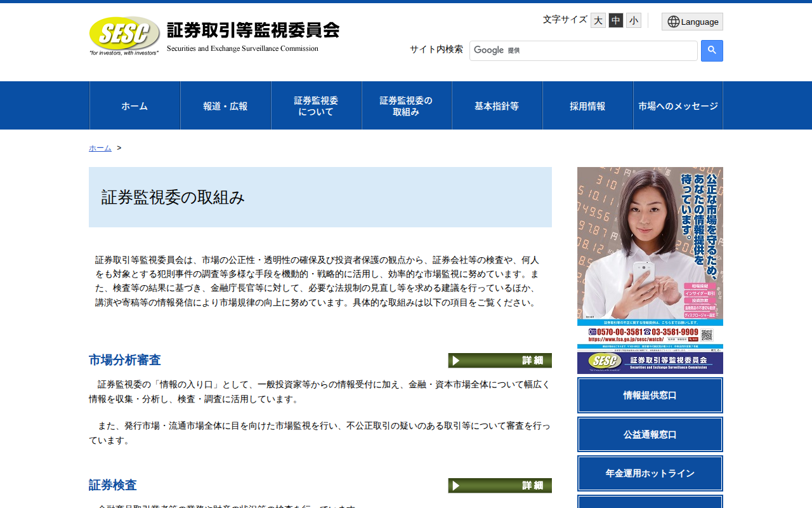Set text size to medium (中)

[x=616, y=20]
